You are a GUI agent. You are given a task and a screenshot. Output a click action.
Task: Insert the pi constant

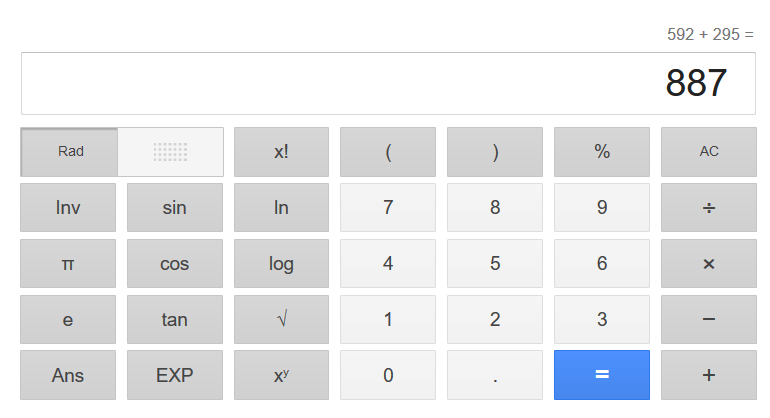(x=68, y=264)
